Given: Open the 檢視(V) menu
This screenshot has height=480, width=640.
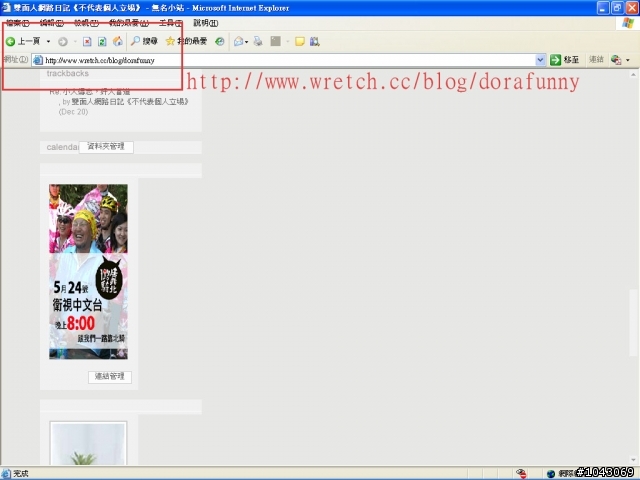Looking at the screenshot, I should click(86, 23).
